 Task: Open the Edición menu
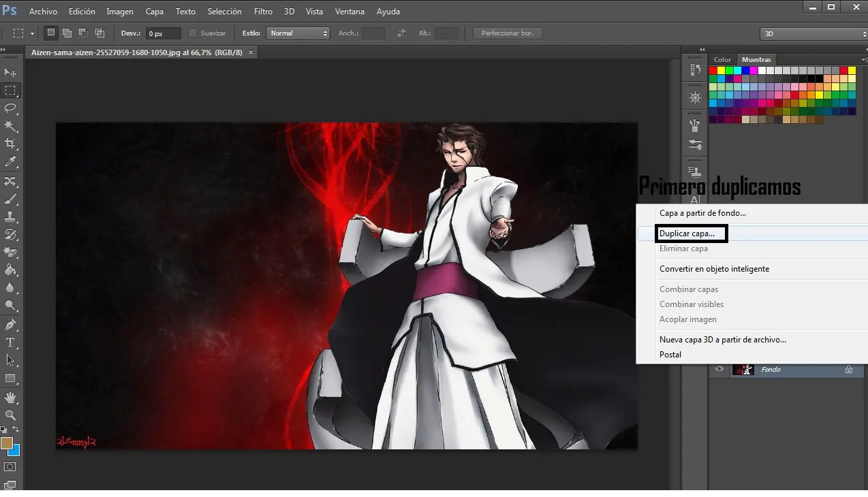82,12
